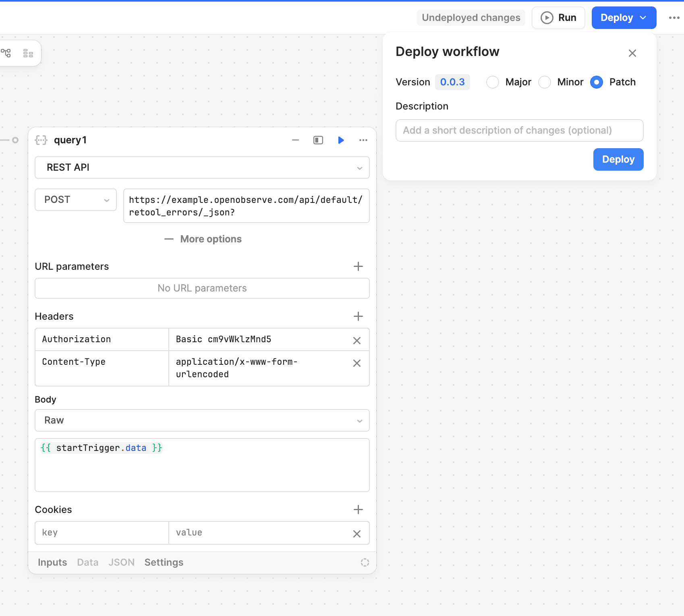
Task: Switch to the Settings tab
Action: [x=164, y=562]
